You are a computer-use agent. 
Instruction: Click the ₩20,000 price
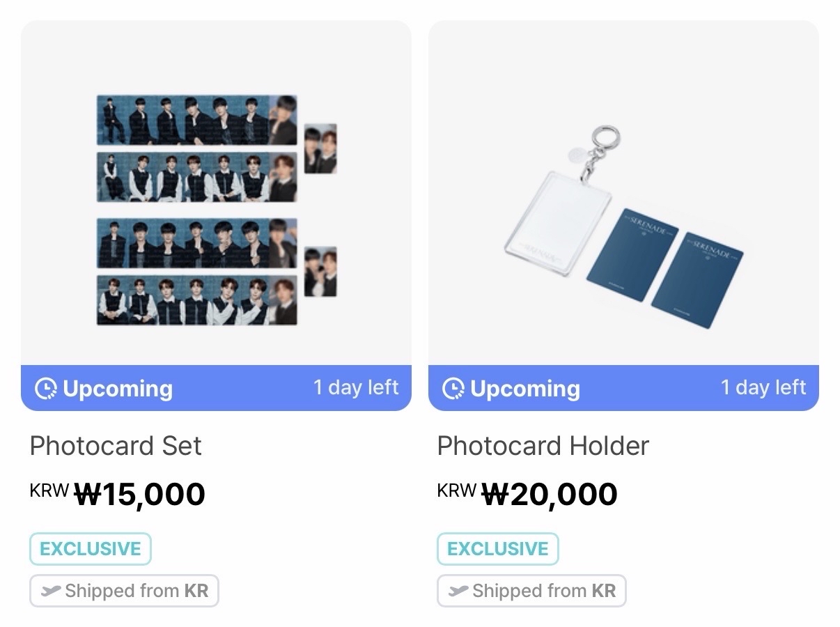point(550,494)
